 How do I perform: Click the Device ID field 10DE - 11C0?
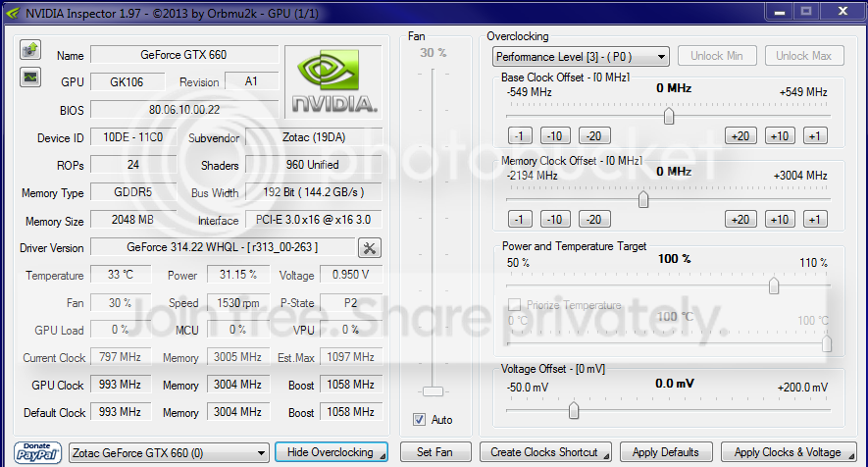pos(132,137)
